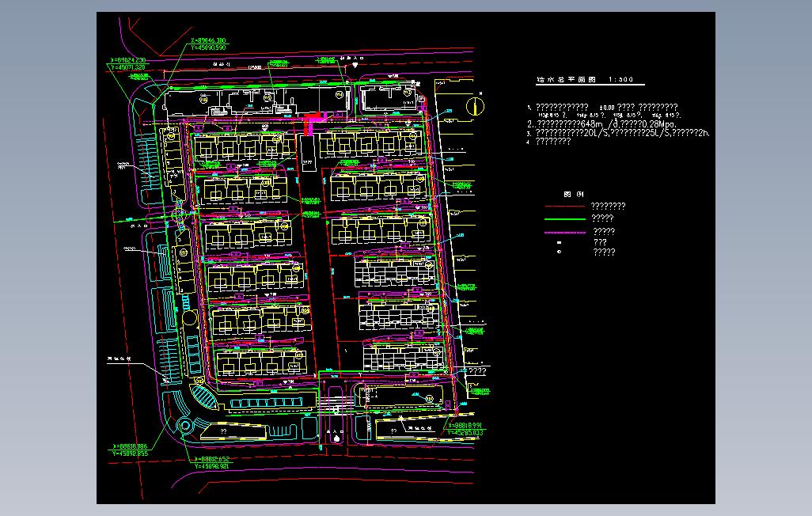Viewport: 812px width, 516px height.
Task: Click note line containing ±0.00
Action: pyautogui.click(x=602, y=107)
